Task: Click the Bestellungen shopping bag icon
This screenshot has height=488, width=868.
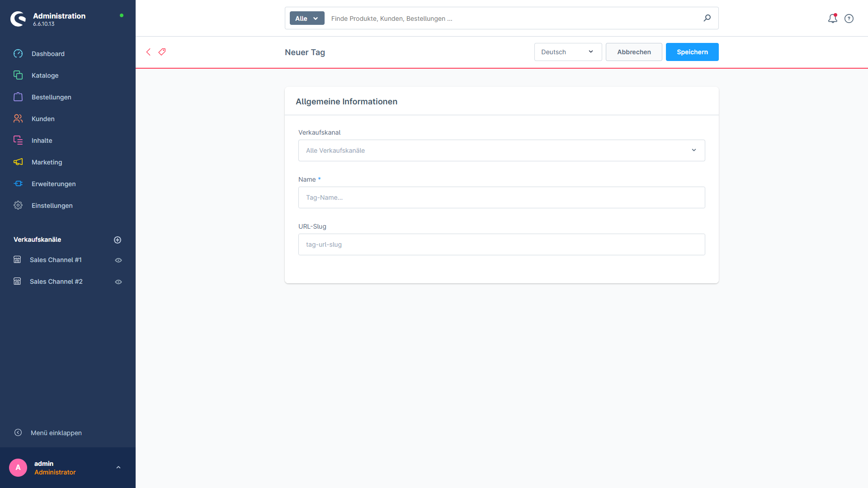Action: click(x=18, y=97)
